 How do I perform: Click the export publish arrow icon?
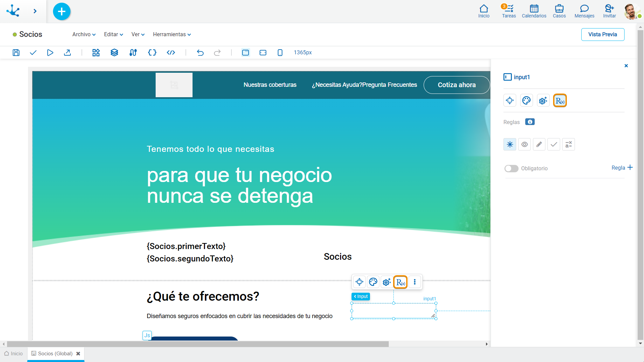point(67,53)
